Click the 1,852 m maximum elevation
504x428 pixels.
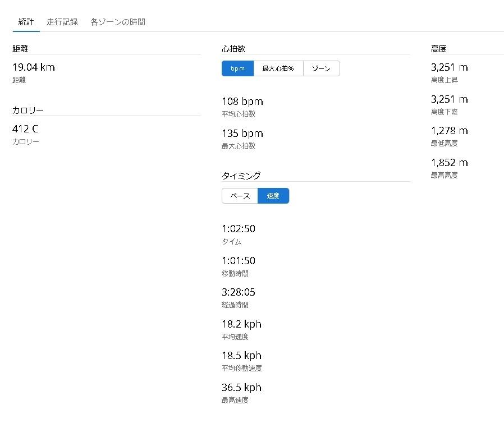(450, 163)
